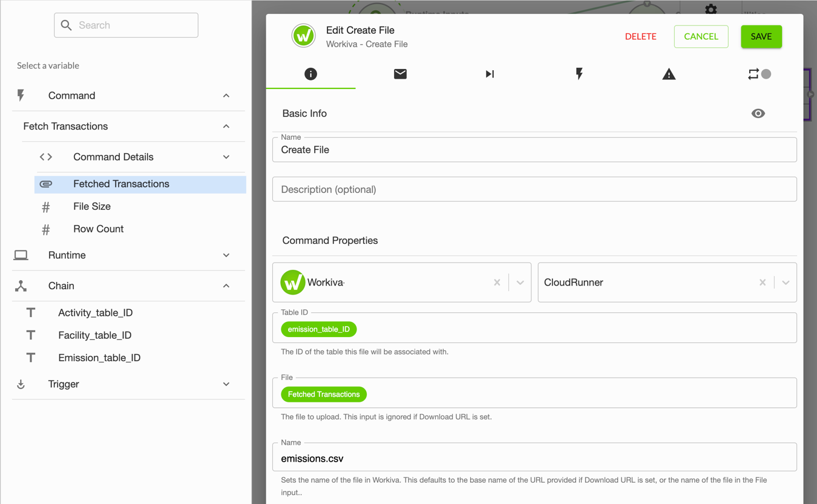The image size is (817, 504).
Task: Click inside the File input field
Action: click(x=534, y=393)
